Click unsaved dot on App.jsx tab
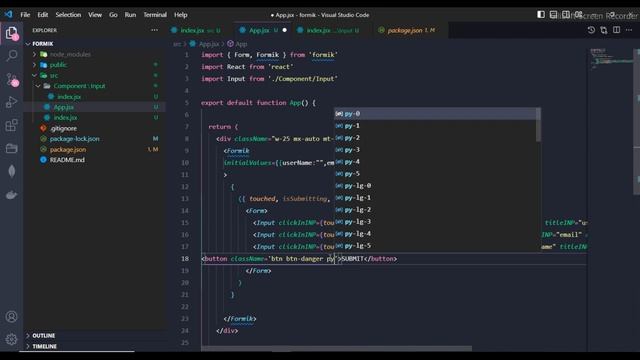Image resolution: width=640 pixels, height=360 pixels. pyautogui.click(x=284, y=30)
